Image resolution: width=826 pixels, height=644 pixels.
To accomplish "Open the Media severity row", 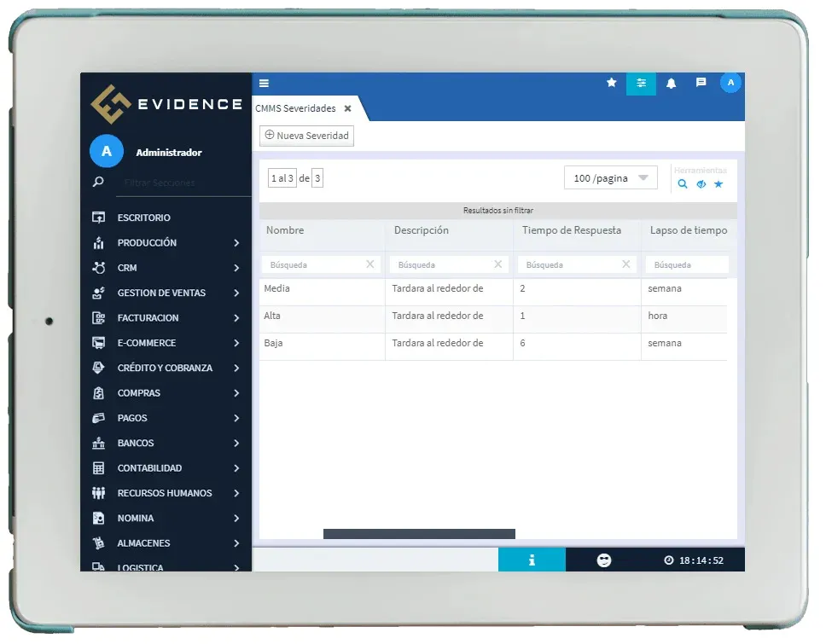I will [277, 289].
